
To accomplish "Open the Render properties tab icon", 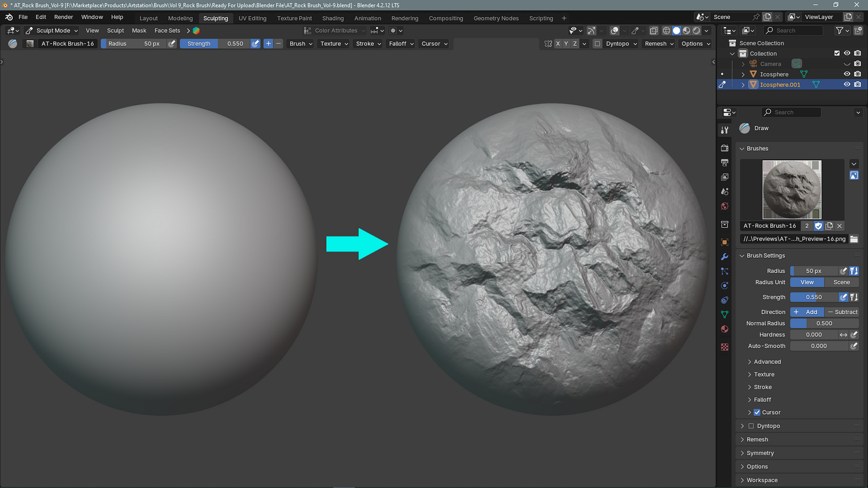I will tap(724, 149).
